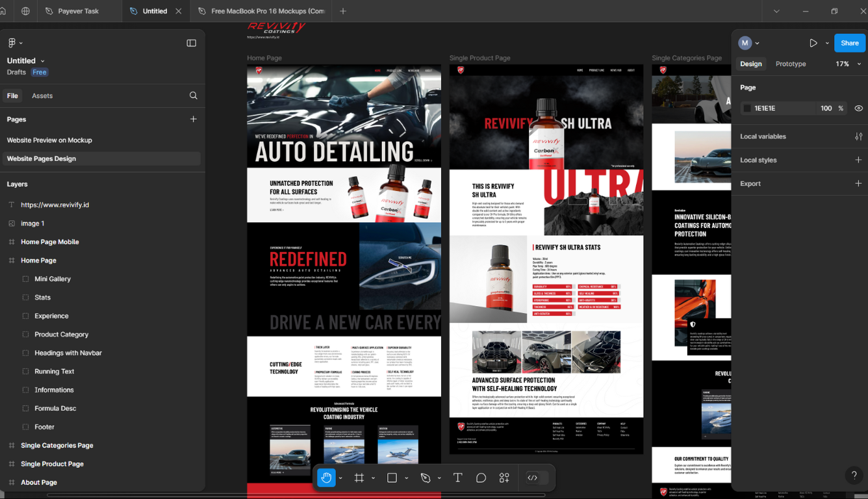Expand Rectangle shape tools chevron
868x499 pixels.
tap(406, 478)
